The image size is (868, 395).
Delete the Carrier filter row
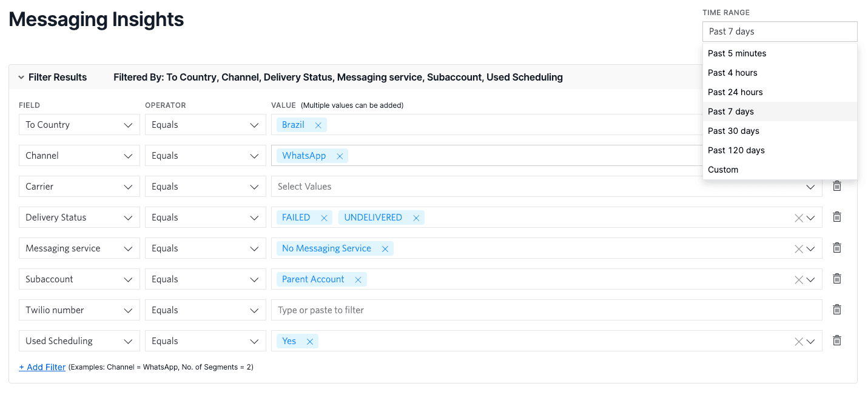point(836,186)
